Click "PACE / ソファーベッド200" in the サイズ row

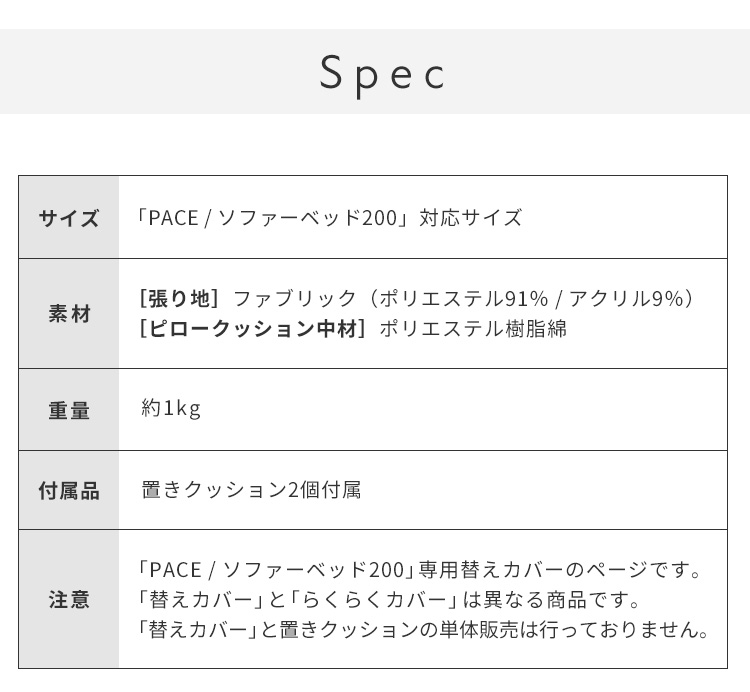[272, 218]
